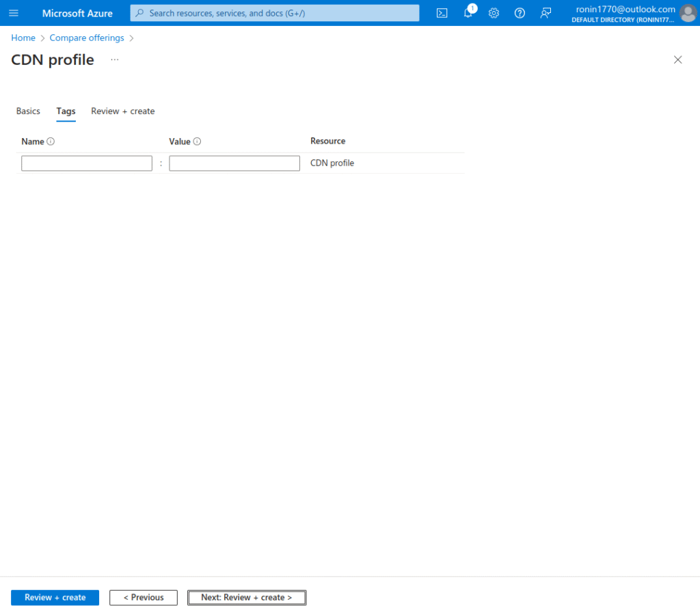This screenshot has width=700, height=612.
Task: Open the Help question mark icon
Action: click(520, 13)
